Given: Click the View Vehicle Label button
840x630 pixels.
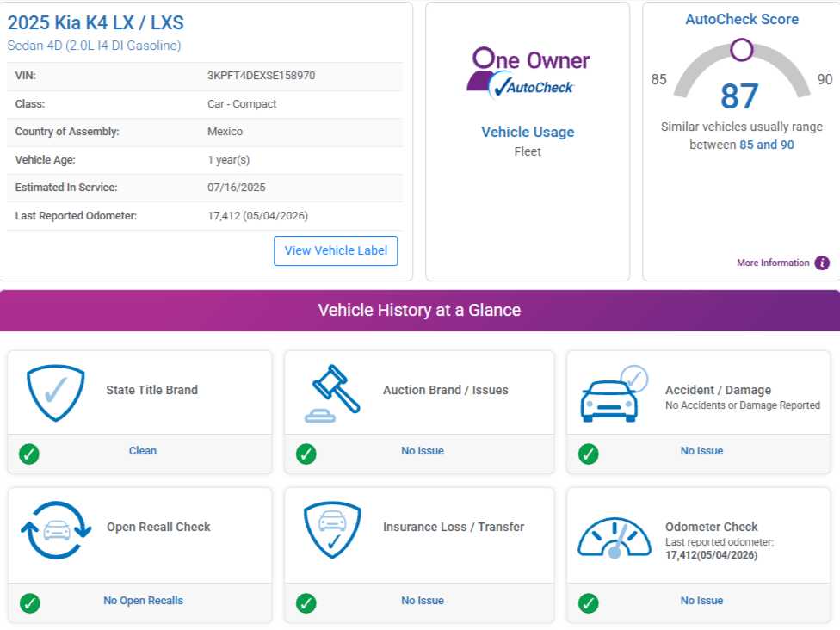Looking at the screenshot, I should 336,250.
